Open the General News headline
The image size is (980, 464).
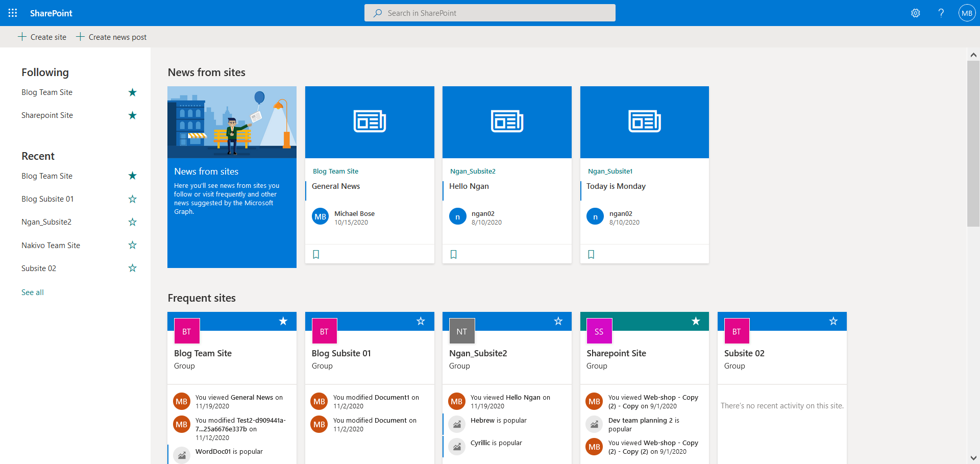click(336, 186)
